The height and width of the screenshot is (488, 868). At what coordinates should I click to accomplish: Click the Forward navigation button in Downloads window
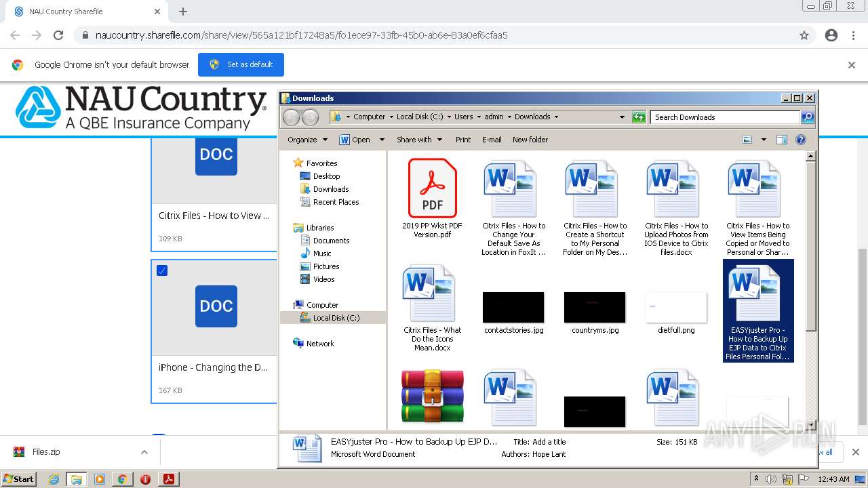(310, 117)
